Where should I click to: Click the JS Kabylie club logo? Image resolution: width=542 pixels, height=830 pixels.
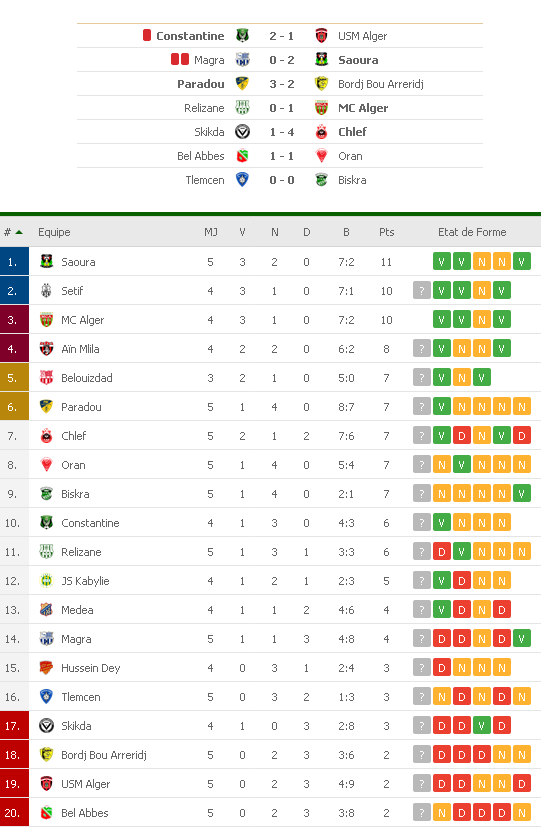click(47, 581)
